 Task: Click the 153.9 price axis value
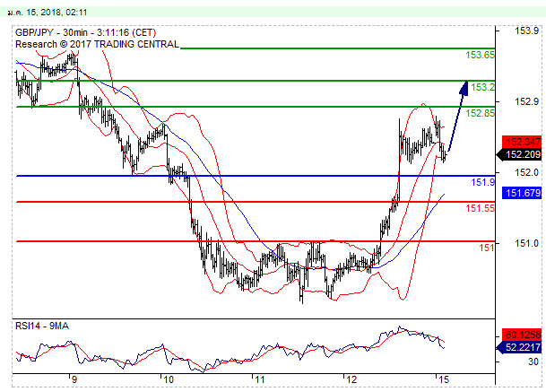526,31
